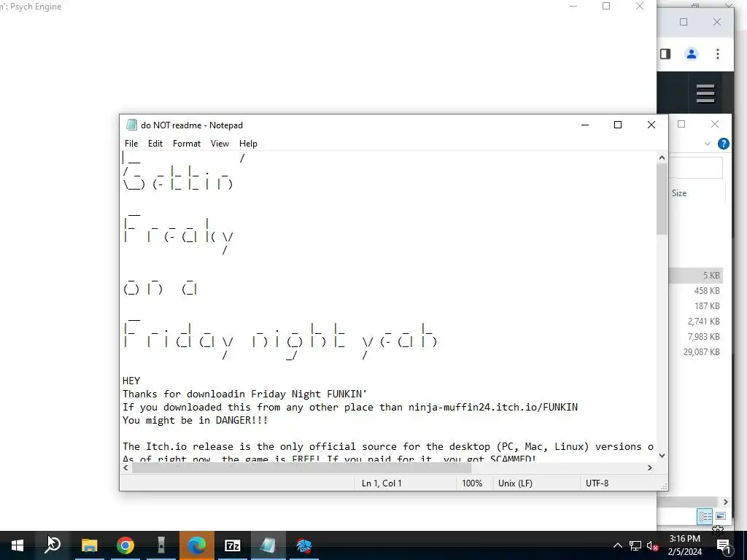Click Notepad's horizontal scrollbar thumb
The height and width of the screenshot is (560, 747).
tap(301, 467)
